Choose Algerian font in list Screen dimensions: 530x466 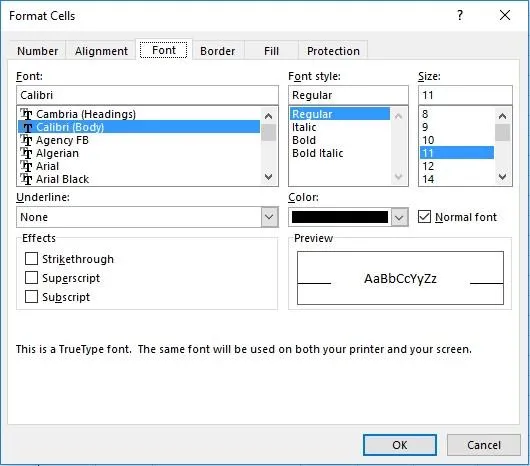click(139, 153)
